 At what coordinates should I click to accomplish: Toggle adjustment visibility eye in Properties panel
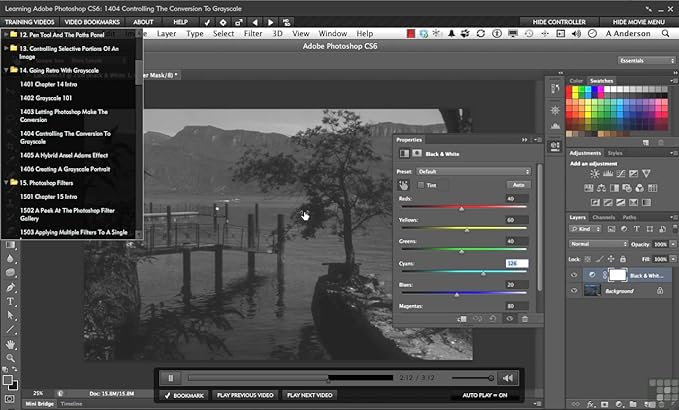point(510,319)
